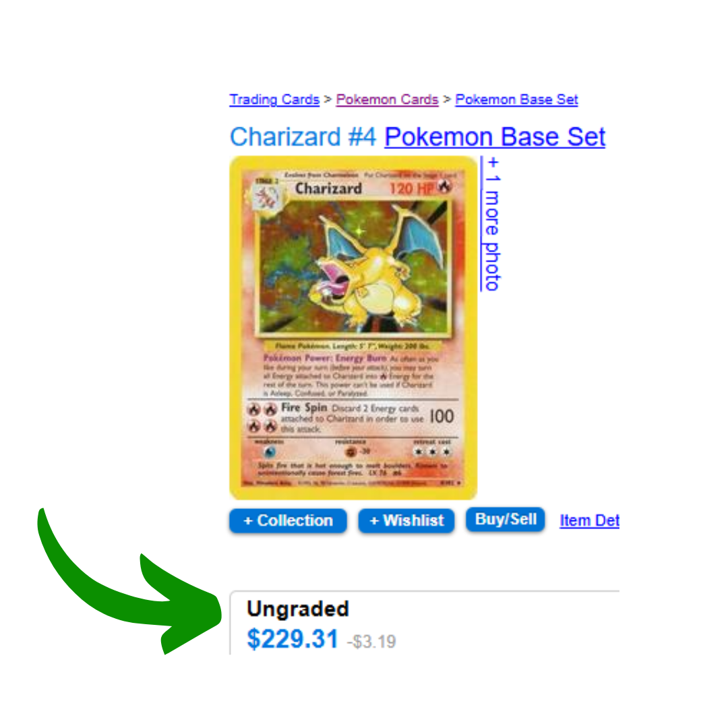This screenshot has width=728, height=728.
Task: Open the Item Details link
Action: point(589,520)
